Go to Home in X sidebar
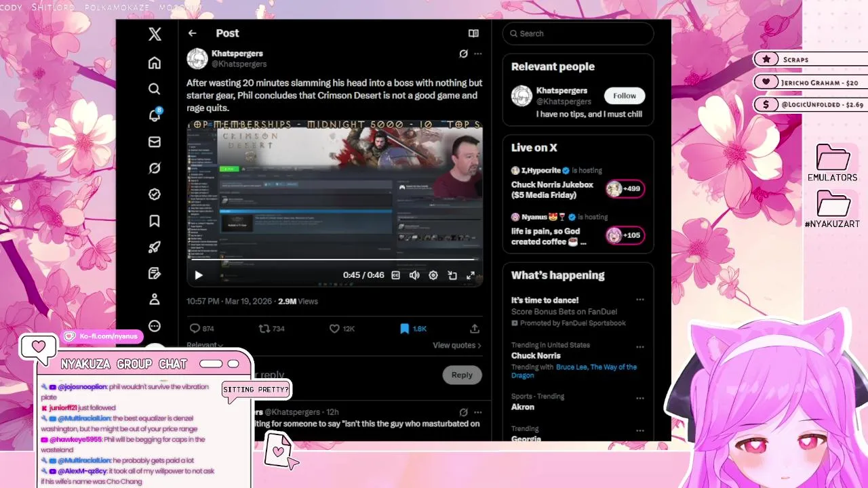 (x=155, y=63)
